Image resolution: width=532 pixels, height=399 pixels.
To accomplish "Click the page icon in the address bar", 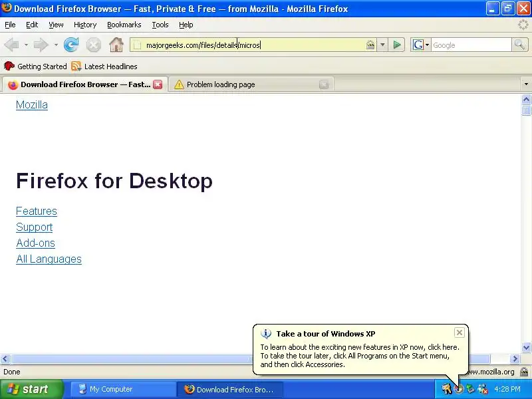I will tap(137, 45).
